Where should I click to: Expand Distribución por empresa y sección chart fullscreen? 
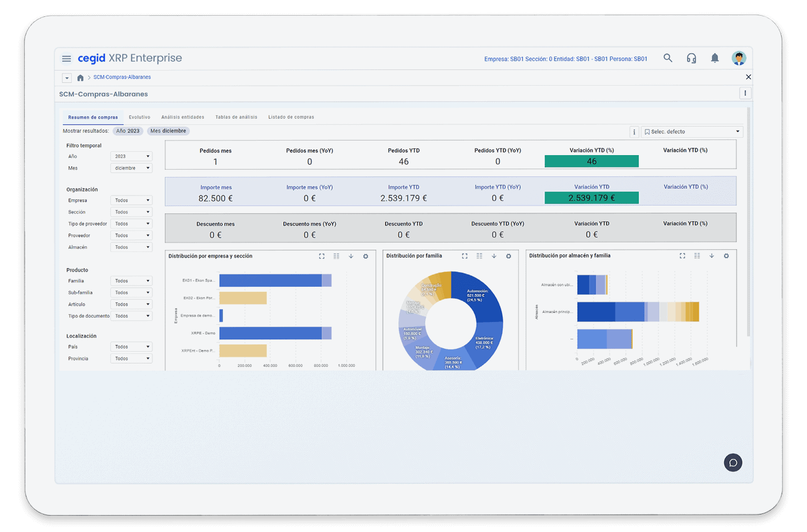[322, 256]
